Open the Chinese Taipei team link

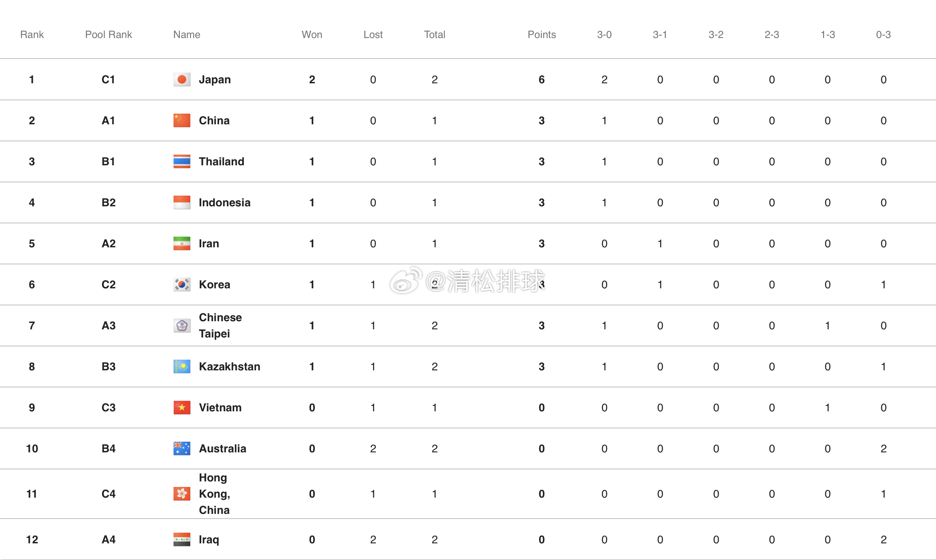[220, 325]
